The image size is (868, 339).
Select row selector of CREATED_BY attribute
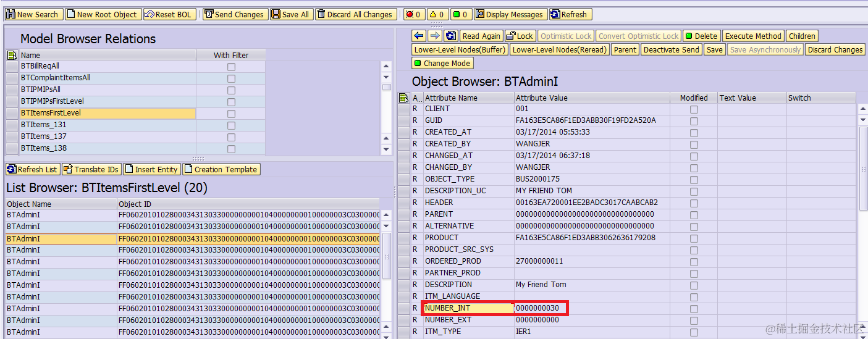404,144
